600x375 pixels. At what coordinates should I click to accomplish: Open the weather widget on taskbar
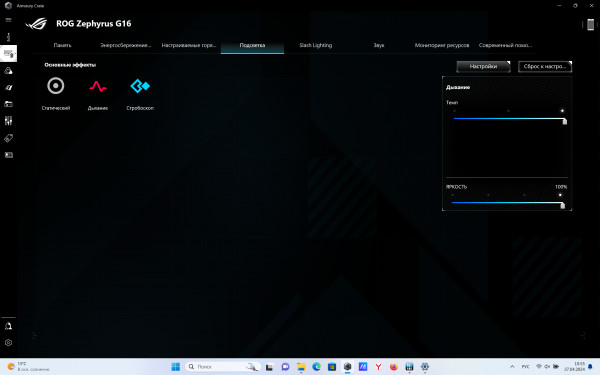click(x=29, y=367)
